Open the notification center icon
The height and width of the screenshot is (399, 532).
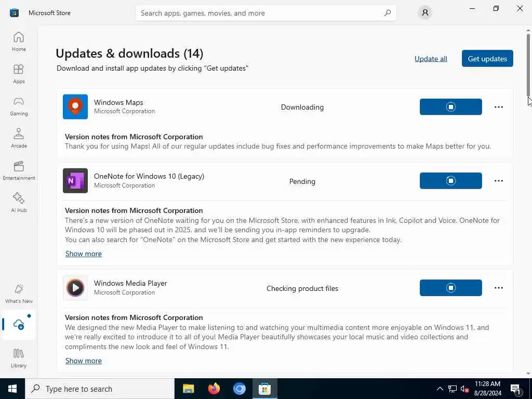click(515, 389)
